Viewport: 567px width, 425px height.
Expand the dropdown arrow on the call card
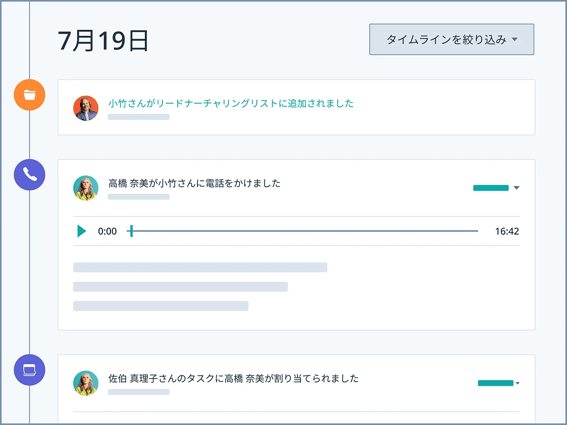coord(516,188)
